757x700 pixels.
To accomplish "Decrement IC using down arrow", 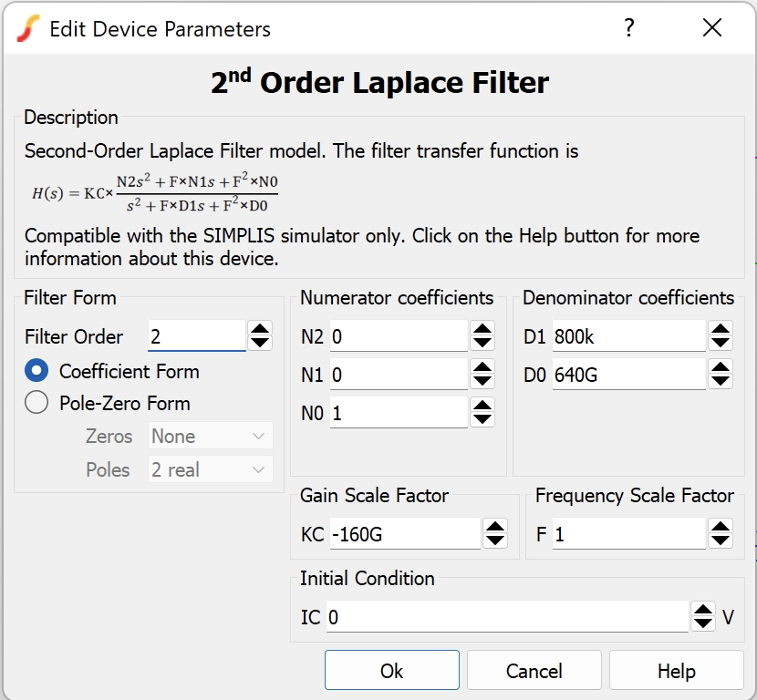I will [703, 623].
